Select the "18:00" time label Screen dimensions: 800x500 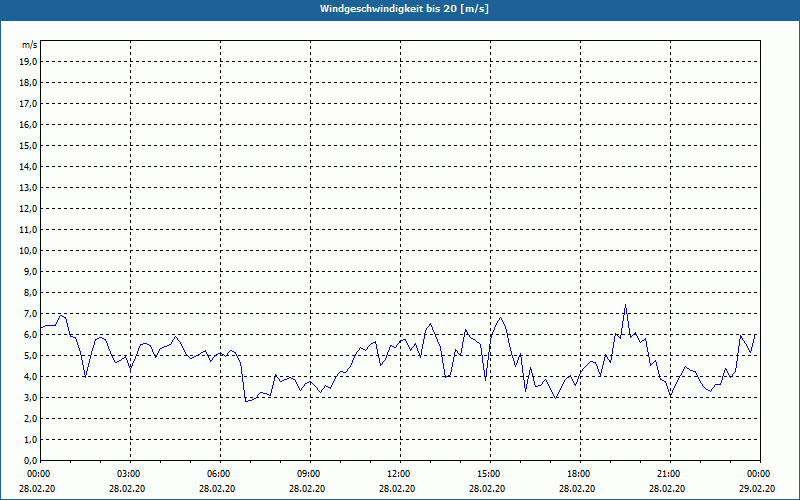coord(577,474)
